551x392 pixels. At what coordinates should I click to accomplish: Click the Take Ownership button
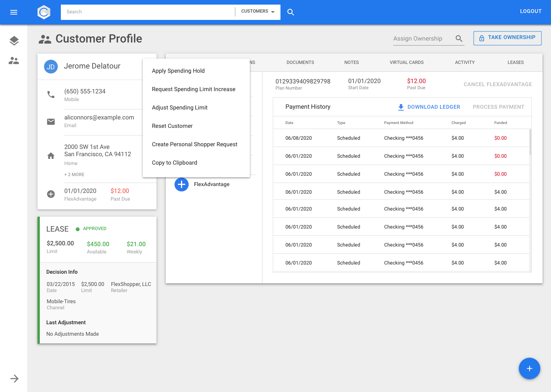tap(507, 38)
